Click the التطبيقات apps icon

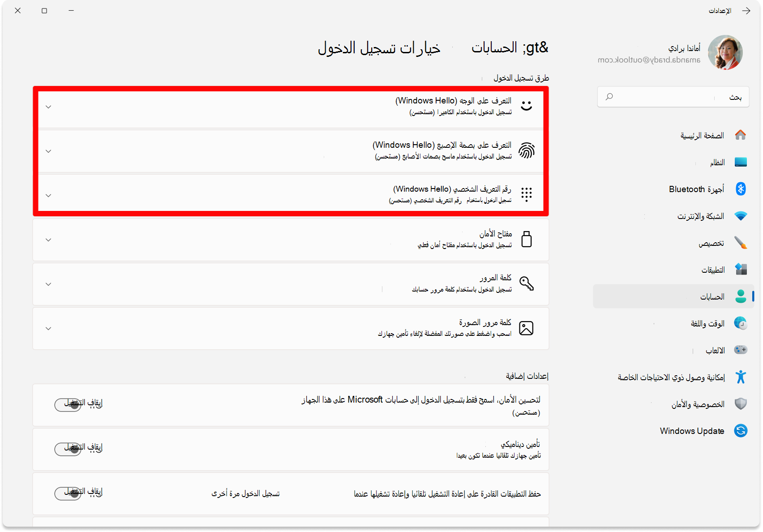(741, 270)
